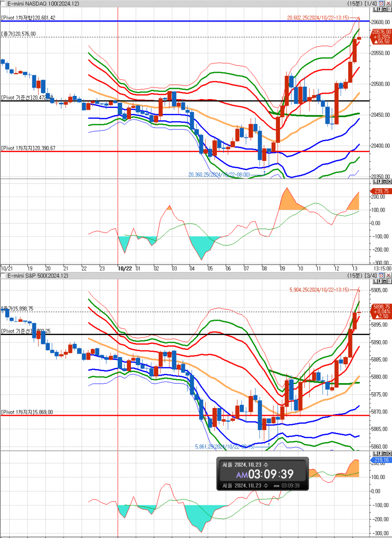
Task: Tick the E-mini S&P 500 chart checkbox
Action: [3, 275]
